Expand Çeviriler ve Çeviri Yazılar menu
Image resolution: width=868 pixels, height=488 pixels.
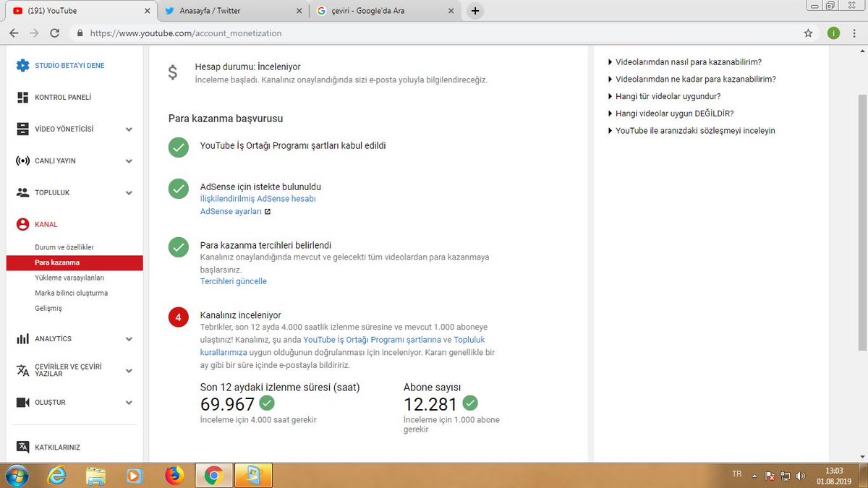(x=129, y=371)
